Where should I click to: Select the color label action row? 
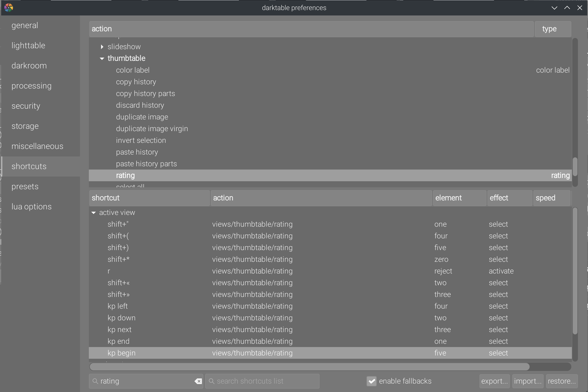[x=330, y=70]
